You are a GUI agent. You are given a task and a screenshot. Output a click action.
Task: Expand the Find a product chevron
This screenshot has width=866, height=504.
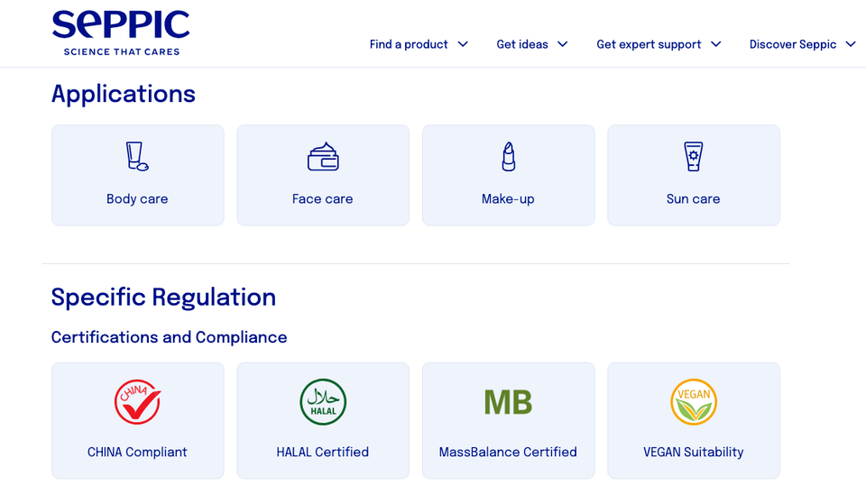(x=463, y=44)
